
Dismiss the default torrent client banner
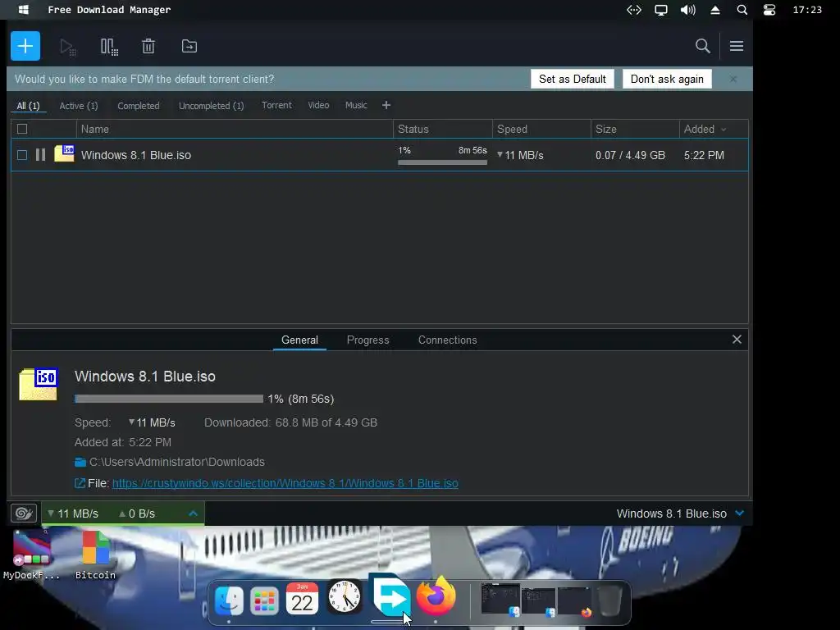733,79
